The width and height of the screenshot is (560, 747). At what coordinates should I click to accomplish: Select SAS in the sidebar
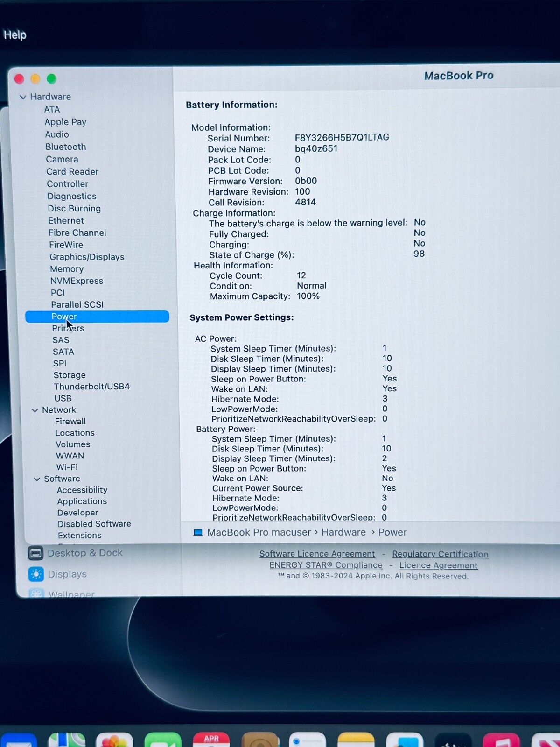coord(61,340)
